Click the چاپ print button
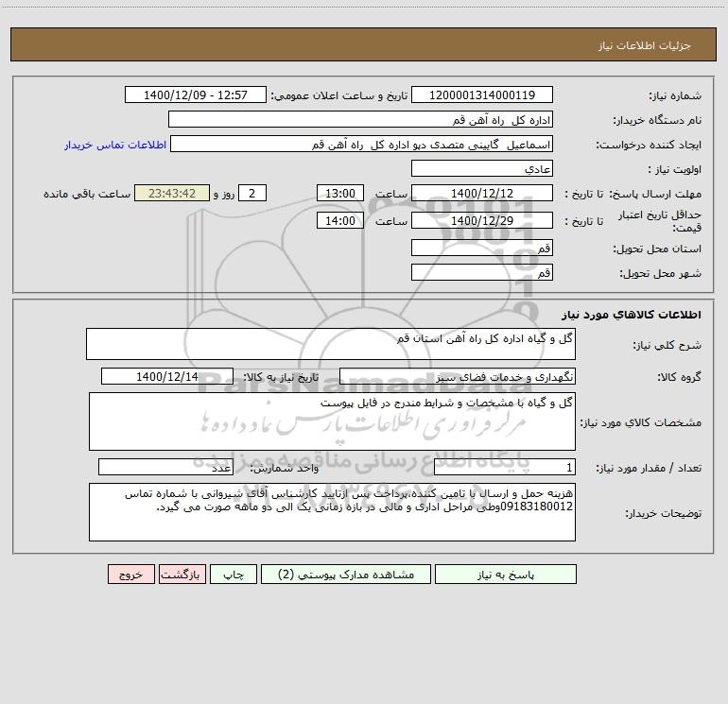 (234, 574)
